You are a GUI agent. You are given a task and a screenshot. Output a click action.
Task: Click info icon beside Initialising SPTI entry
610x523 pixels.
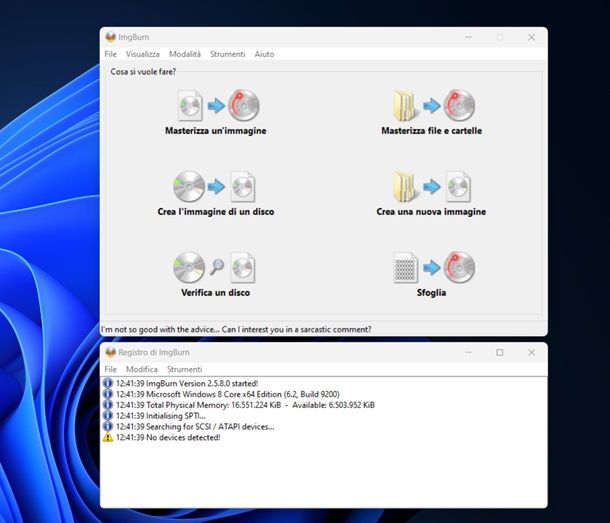click(x=108, y=416)
